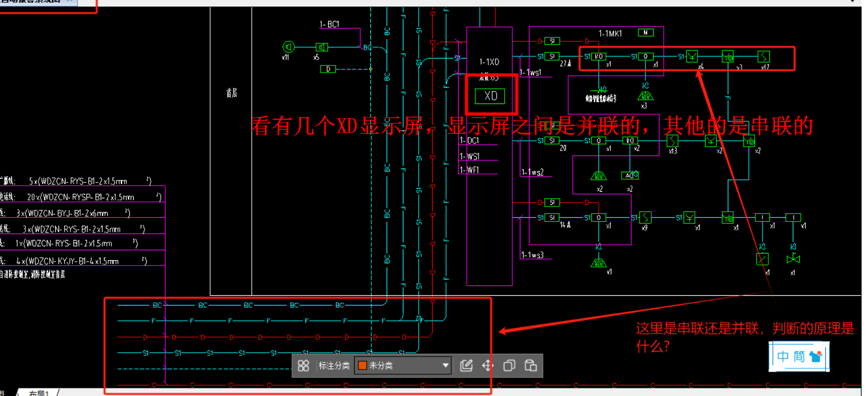868x396 pixels.
Task: Select the 1-1ws1 circuit label
Action: [531, 72]
